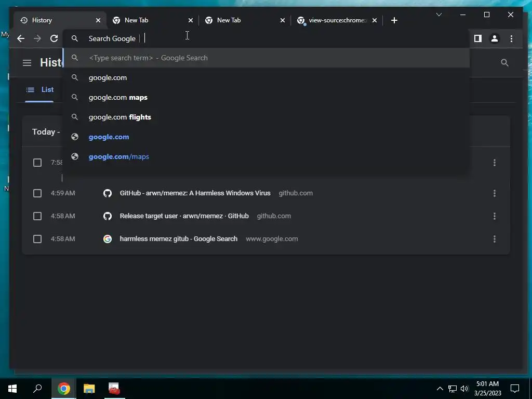Click the forward navigation arrow
532x399 pixels.
pos(37,38)
